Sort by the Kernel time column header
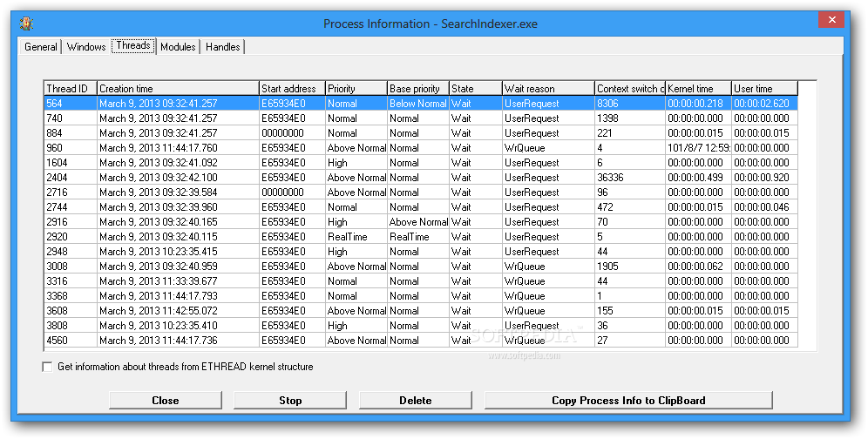This screenshot has height=439, width=868. pyautogui.click(x=699, y=89)
